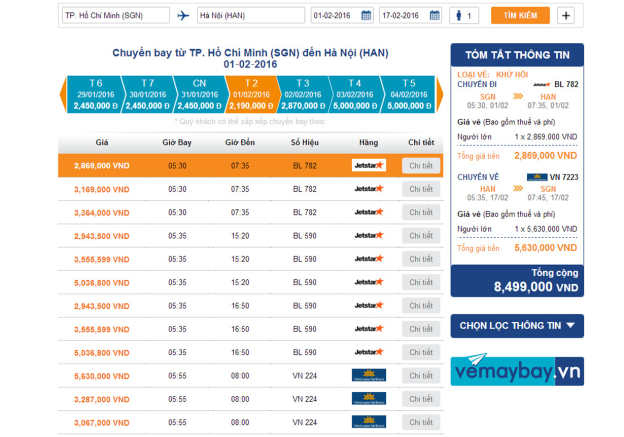Open the destination field Hà Nội (HAN)
Screen dimensions: 624x437
pos(250,16)
